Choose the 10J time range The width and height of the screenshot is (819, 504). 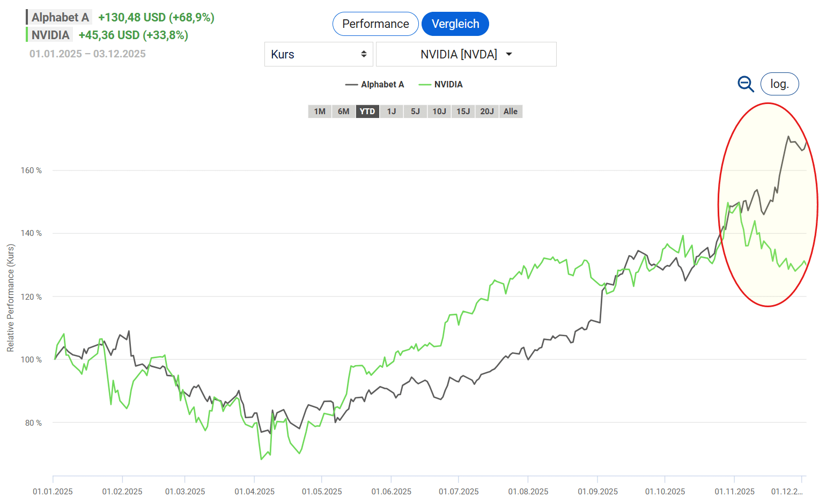[439, 112]
